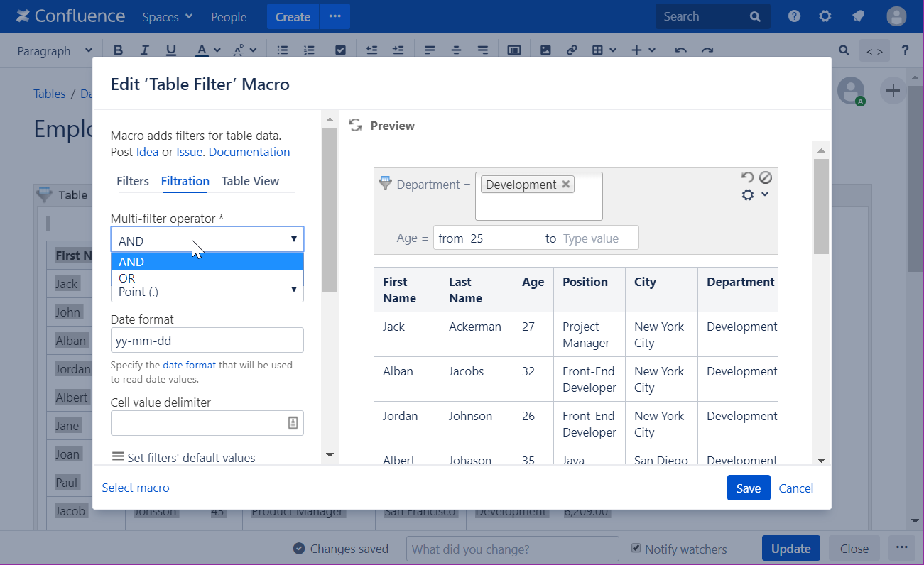Remove the Development filter tag

566,185
